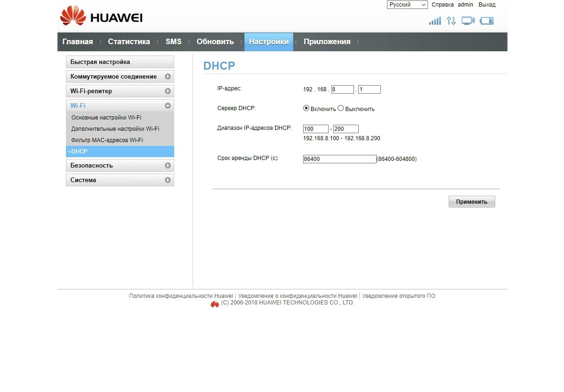The image size is (564, 392).
Task: Click the (86400-604800) range hint
Action: [397, 159]
